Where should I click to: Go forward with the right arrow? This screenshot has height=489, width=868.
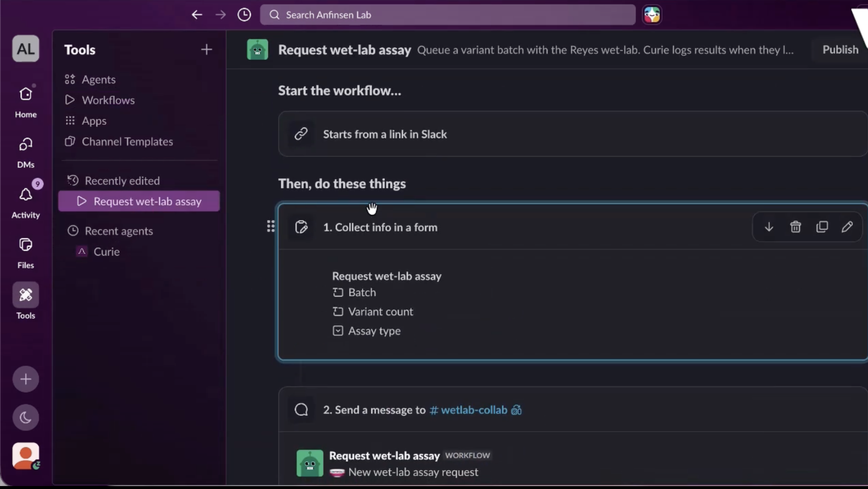(220, 15)
